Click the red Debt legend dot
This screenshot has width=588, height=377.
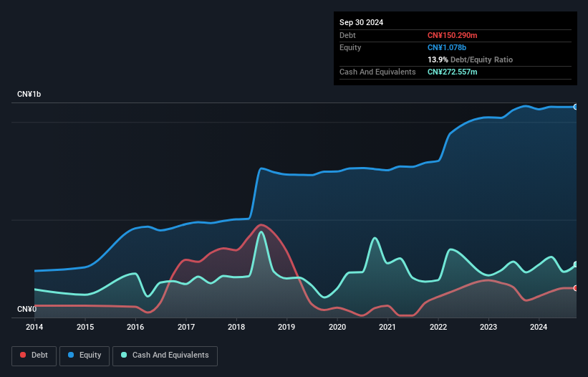pyautogui.click(x=23, y=355)
